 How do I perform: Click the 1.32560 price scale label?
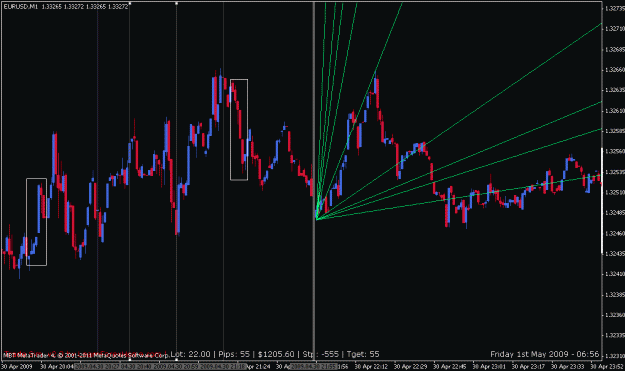(614, 151)
